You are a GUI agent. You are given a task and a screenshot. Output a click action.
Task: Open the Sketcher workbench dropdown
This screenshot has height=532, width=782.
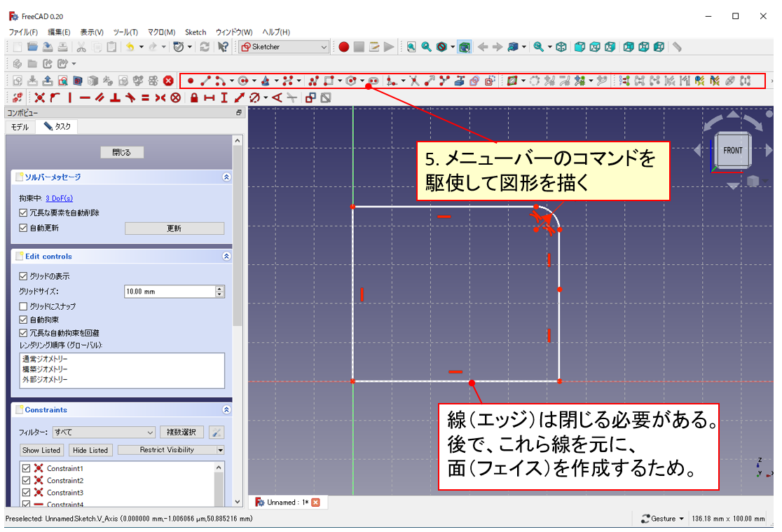[x=284, y=47]
